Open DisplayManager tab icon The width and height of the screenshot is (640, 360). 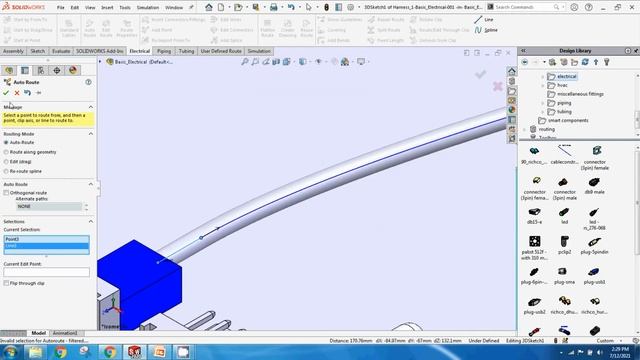coord(73,70)
